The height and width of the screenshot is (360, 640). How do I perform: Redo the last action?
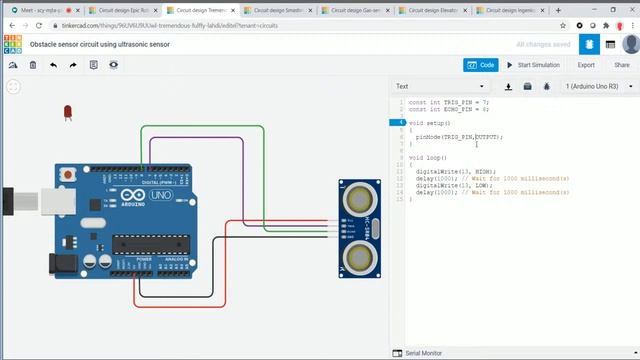73,65
